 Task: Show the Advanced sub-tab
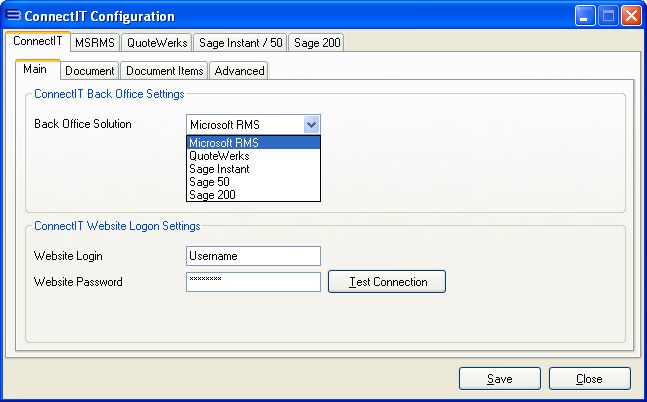tap(239, 71)
